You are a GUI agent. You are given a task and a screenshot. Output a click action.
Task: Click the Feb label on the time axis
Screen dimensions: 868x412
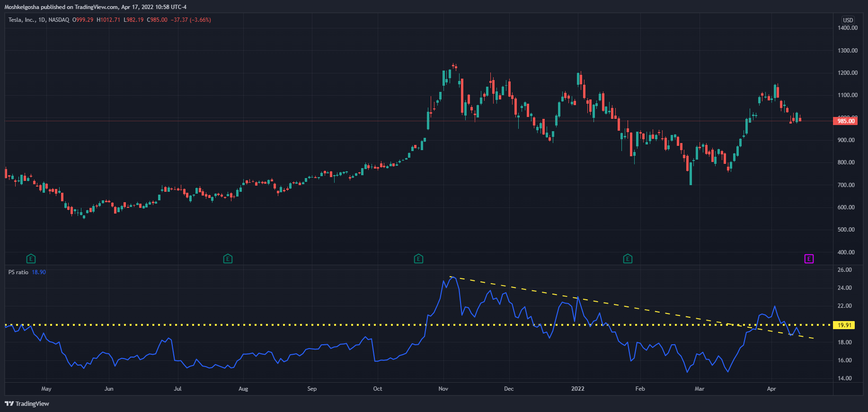pyautogui.click(x=640, y=389)
